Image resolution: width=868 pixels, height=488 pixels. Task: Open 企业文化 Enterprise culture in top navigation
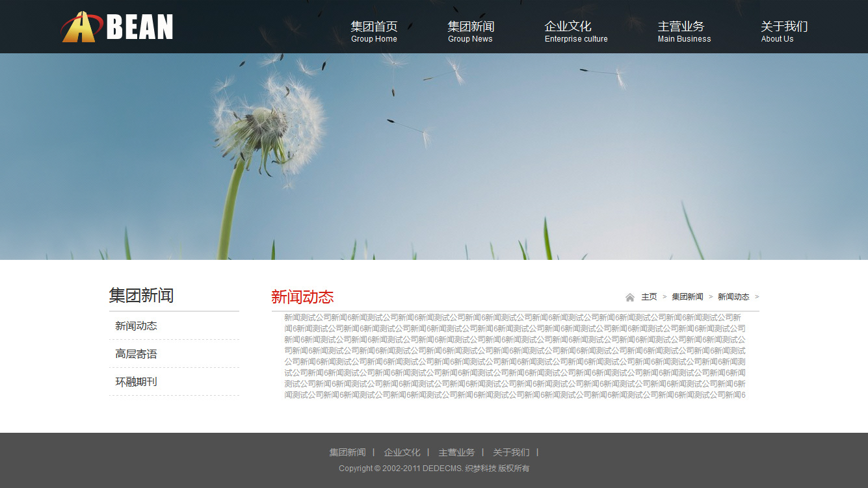[x=575, y=31]
